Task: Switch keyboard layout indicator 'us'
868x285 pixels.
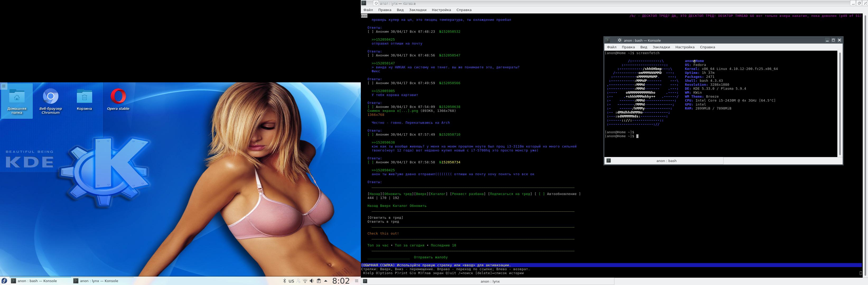Action: pyautogui.click(x=291, y=281)
